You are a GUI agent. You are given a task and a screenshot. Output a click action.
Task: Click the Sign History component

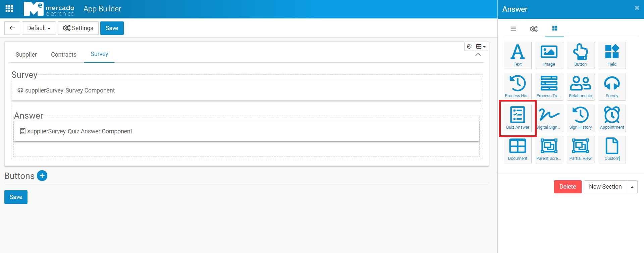coord(580,118)
